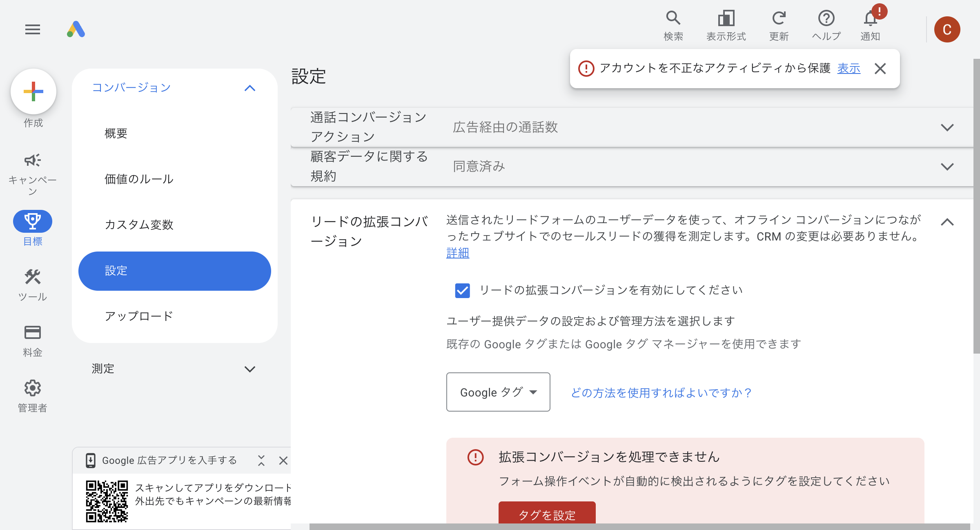The image size is (980, 530).
Task: Click the タグを設定 button
Action: click(547, 514)
